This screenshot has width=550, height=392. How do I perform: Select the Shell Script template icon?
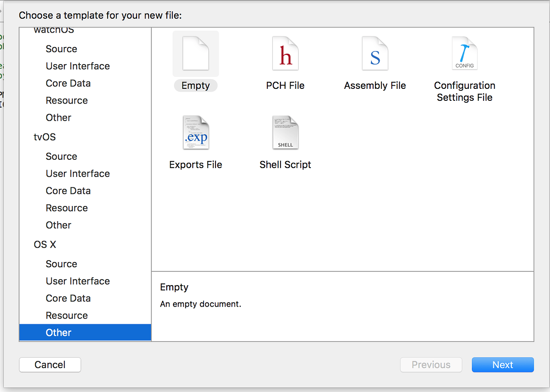(x=285, y=133)
